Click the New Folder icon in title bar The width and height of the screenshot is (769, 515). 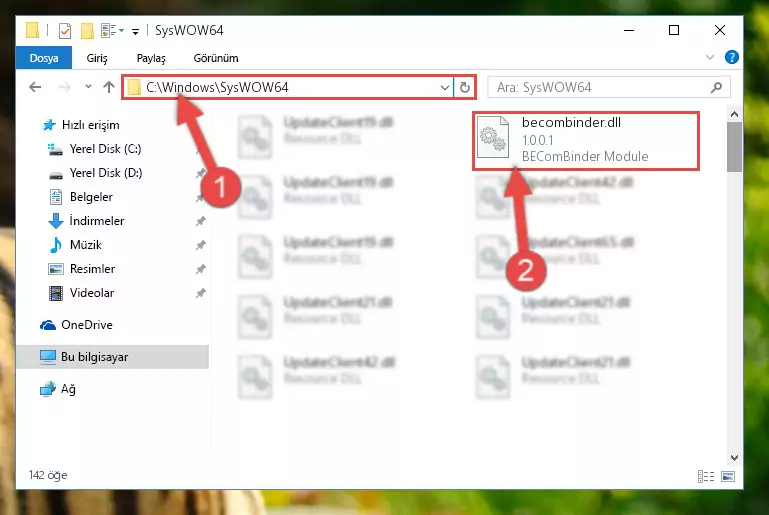(87, 30)
